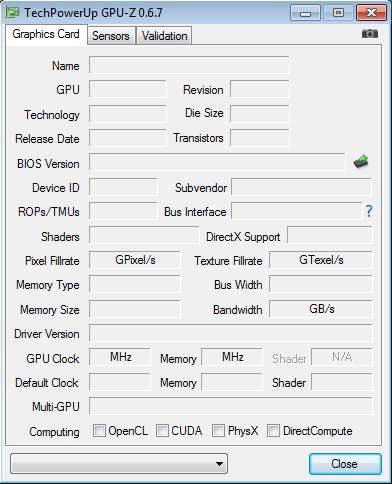The width and height of the screenshot is (392, 484).
Task: Click the Memory Type field
Action: tap(134, 284)
